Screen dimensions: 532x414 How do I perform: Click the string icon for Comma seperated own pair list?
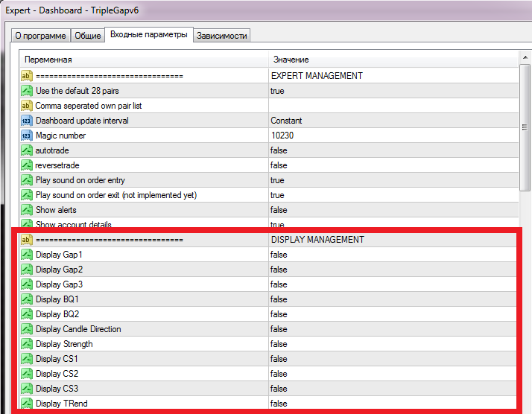pos(27,106)
